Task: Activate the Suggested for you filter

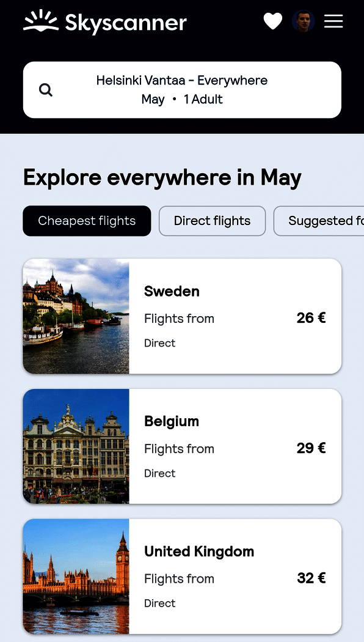Action: (x=324, y=221)
